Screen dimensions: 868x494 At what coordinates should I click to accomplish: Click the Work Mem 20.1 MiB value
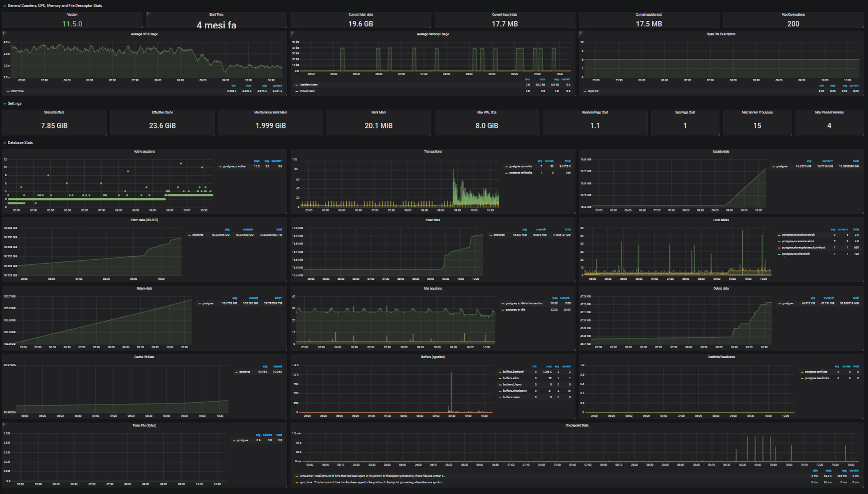point(378,126)
